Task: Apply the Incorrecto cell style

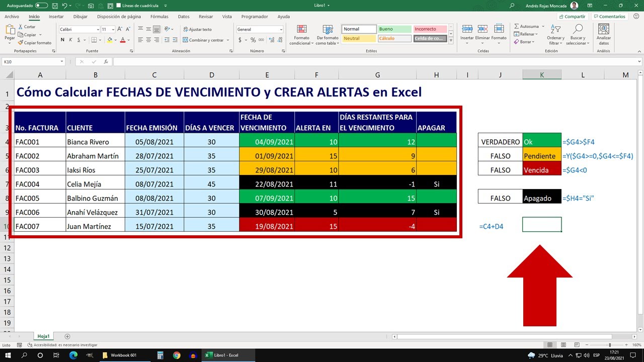Action: pos(430,29)
